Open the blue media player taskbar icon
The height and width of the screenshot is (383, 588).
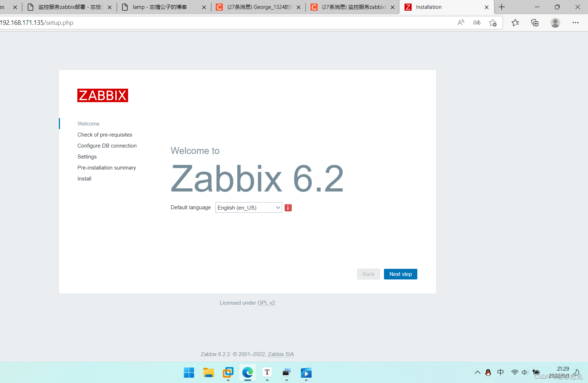[306, 373]
